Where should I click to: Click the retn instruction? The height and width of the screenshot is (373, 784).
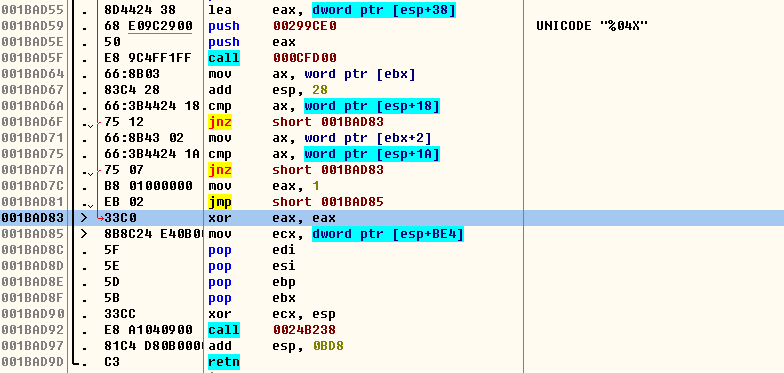224,362
